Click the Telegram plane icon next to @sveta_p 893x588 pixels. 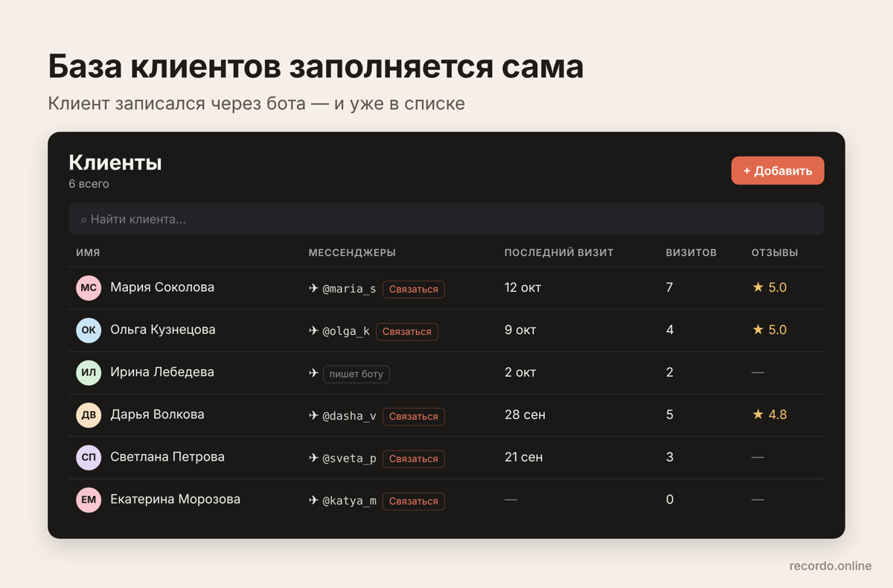(x=314, y=458)
